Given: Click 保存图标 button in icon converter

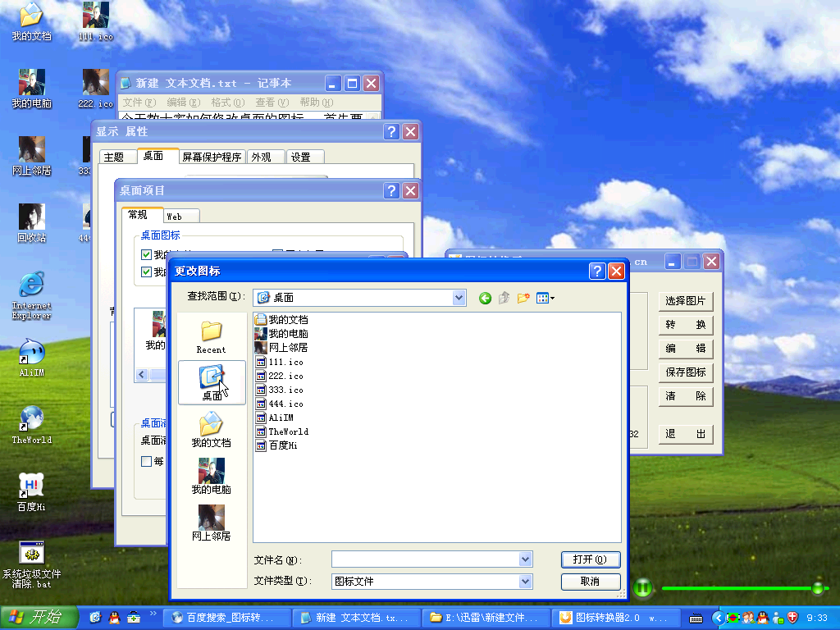Looking at the screenshot, I should (686, 372).
